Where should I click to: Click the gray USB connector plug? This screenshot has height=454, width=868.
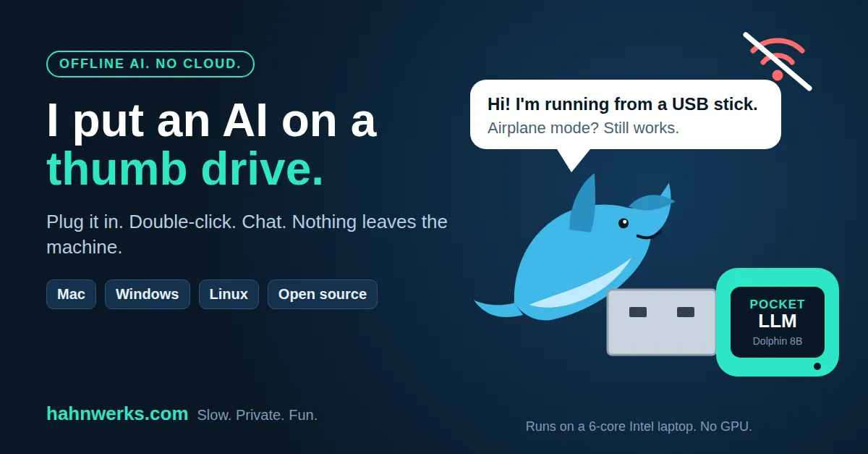tap(661, 322)
